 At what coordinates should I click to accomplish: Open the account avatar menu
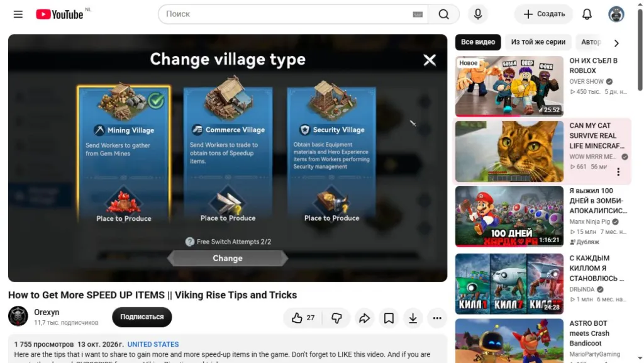616,14
